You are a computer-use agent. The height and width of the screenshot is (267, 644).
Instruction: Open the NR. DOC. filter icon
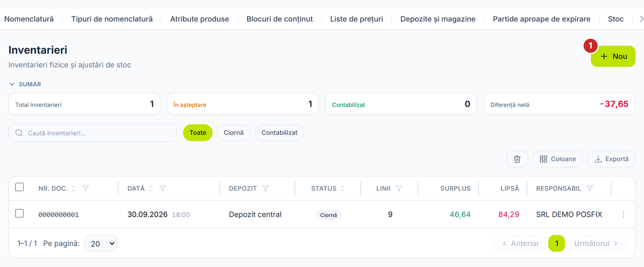(x=85, y=188)
